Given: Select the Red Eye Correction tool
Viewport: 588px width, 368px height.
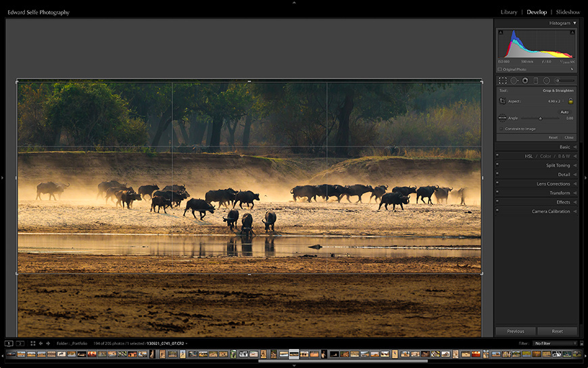Looking at the screenshot, I should (525, 80).
